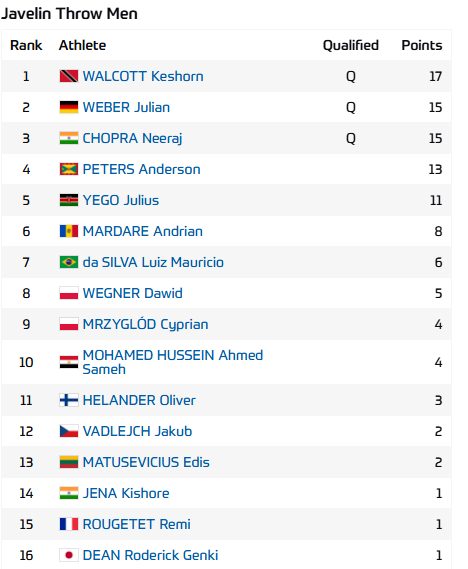The width and height of the screenshot is (468, 569).
Task: Click the Brazilian flag beside da SILVA
Action: (x=69, y=262)
